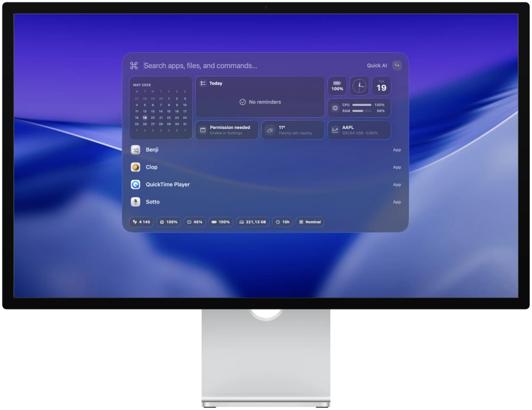Click the Quick AI arrow key icon
Screen dimensions: 532x410
click(x=397, y=65)
